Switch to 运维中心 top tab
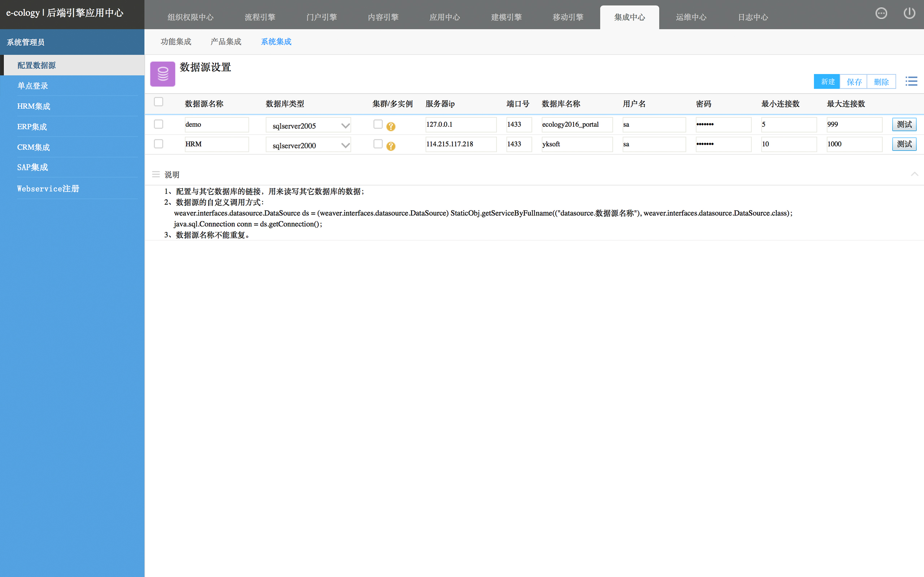Viewport: 924px width, 577px height. pyautogui.click(x=691, y=17)
